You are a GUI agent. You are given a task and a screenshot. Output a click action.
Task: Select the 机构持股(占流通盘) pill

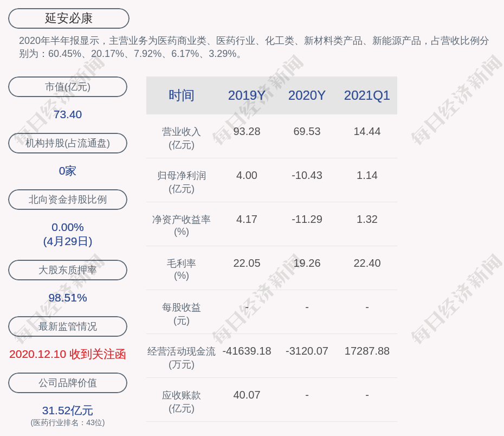tap(68, 143)
